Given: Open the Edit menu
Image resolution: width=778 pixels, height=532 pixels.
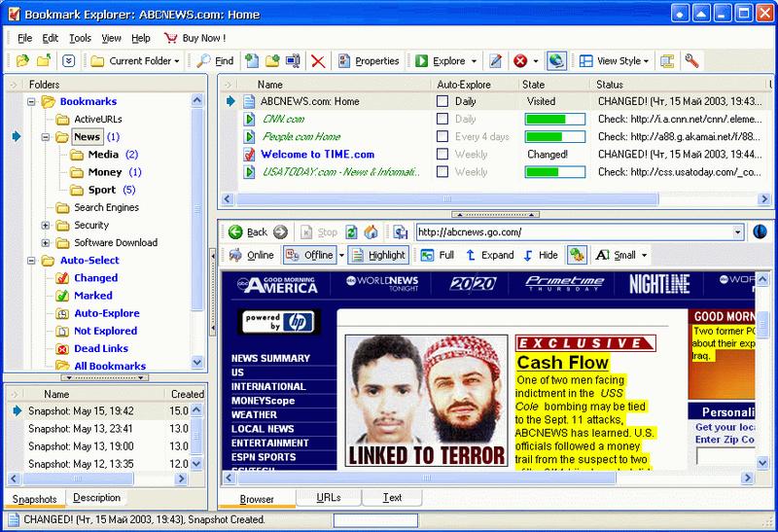Looking at the screenshot, I should (51, 38).
